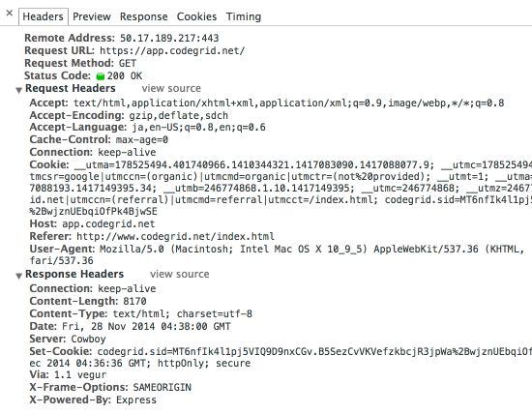Close the request details panel
Screen dimensions: 532x414
(10, 14)
